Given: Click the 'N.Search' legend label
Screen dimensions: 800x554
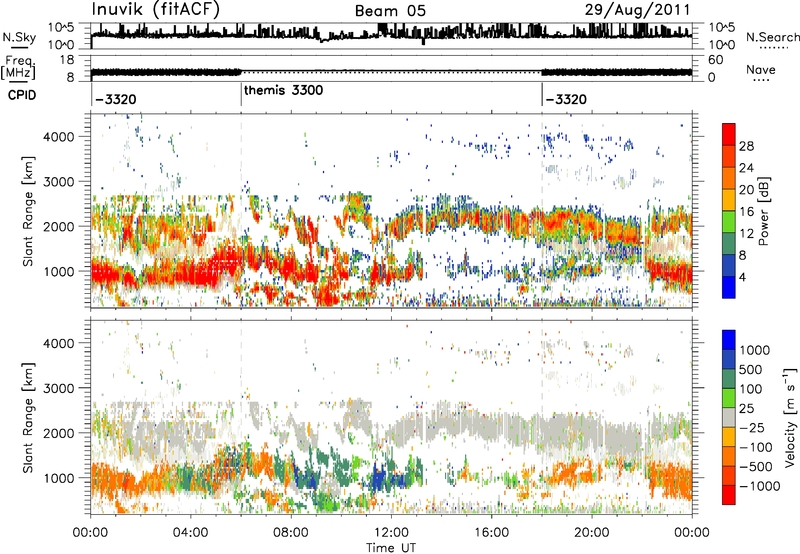Looking at the screenshot, I should point(772,37).
